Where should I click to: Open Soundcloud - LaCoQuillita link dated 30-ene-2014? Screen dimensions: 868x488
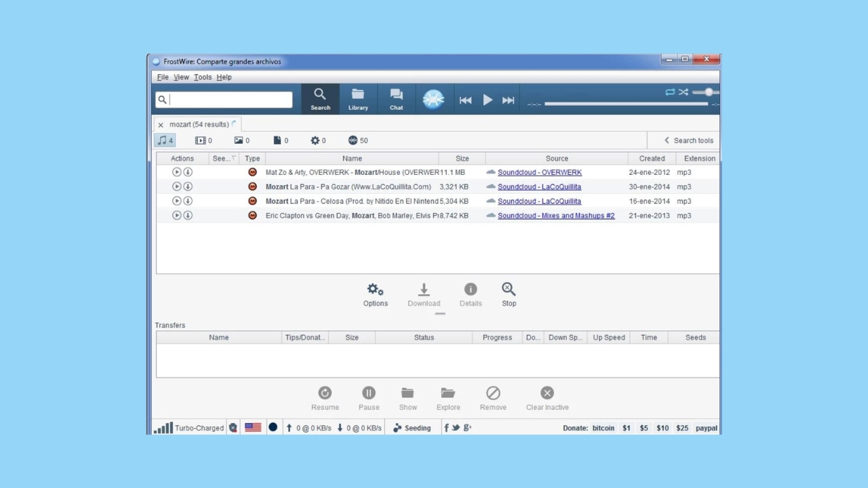(x=539, y=186)
